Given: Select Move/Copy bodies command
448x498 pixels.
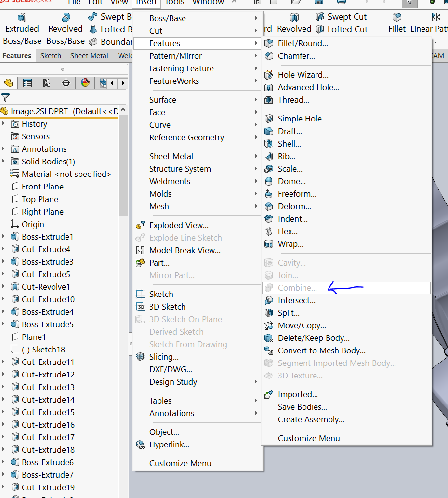Looking at the screenshot, I should point(346,325).
